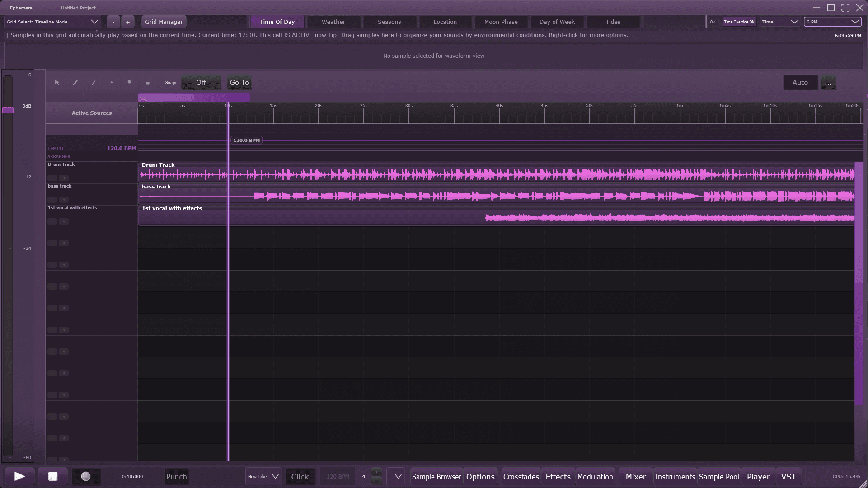Click the fullscreen toggle icon
The height and width of the screenshot is (488, 868).
(845, 8)
